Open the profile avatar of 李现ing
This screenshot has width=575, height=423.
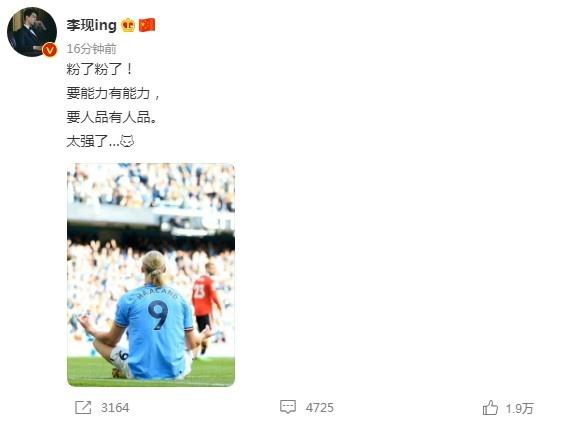(x=32, y=32)
